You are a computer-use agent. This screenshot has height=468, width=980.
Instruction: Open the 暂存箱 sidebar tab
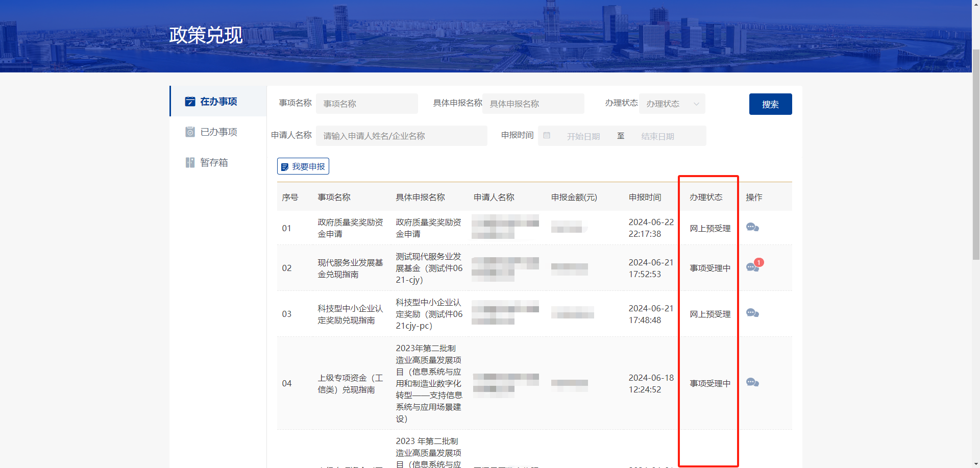(218, 162)
